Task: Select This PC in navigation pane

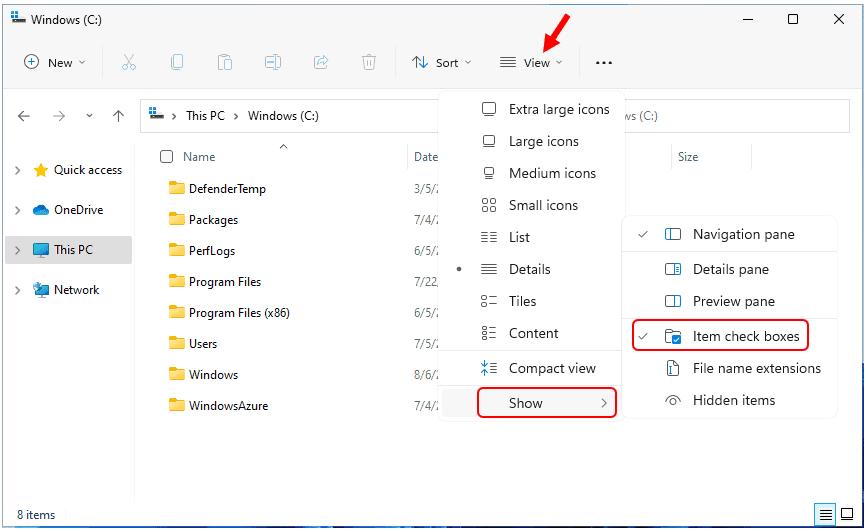Action: (69, 250)
